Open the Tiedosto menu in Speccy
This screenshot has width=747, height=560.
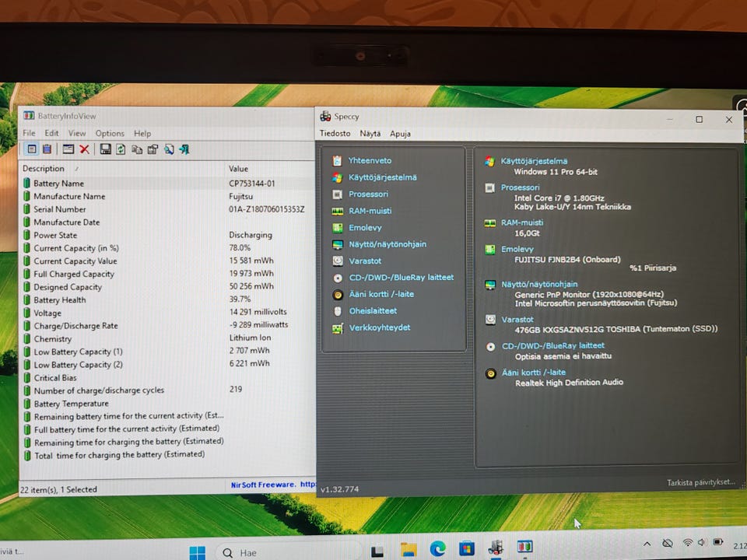(x=335, y=133)
